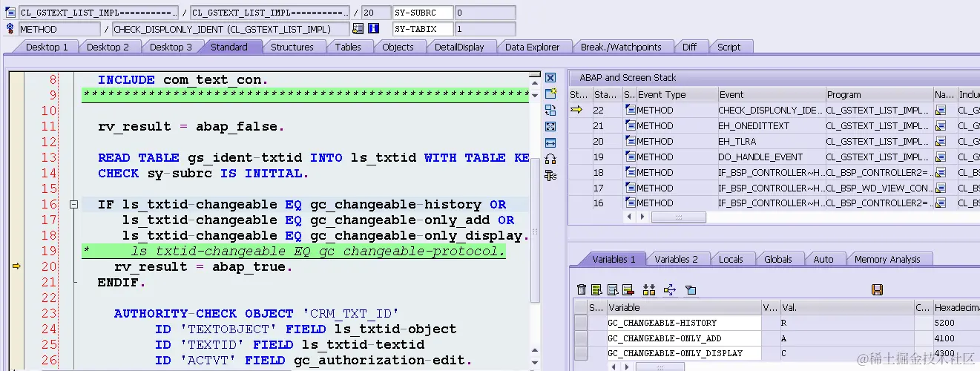
Task: Switch to the Tables tab
Action: (x=348, y=47)
